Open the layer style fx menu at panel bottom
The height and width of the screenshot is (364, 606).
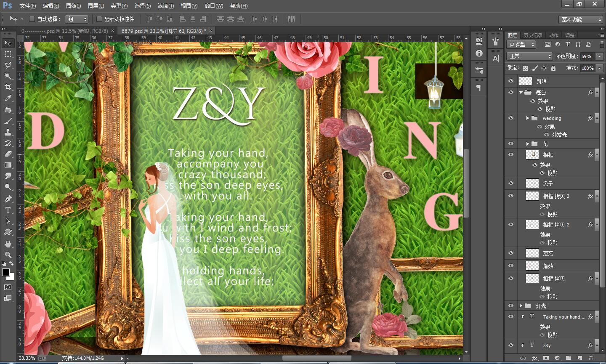point(535,358)
